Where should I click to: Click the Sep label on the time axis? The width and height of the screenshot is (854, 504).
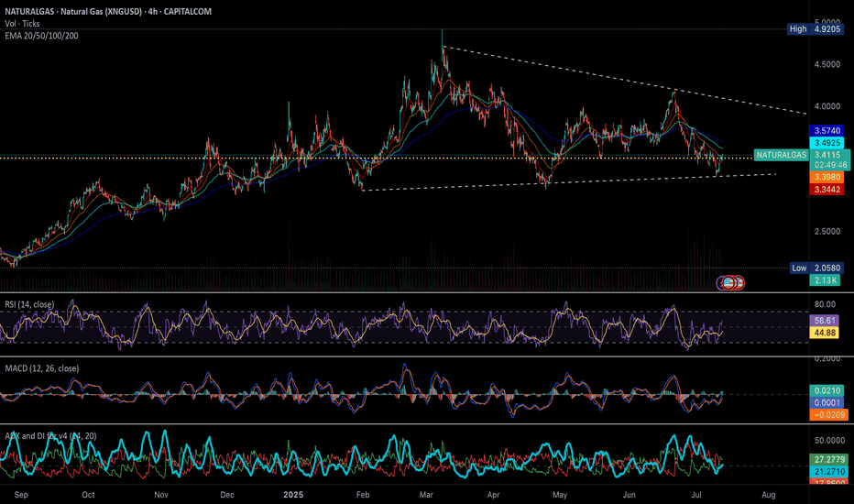21,495
